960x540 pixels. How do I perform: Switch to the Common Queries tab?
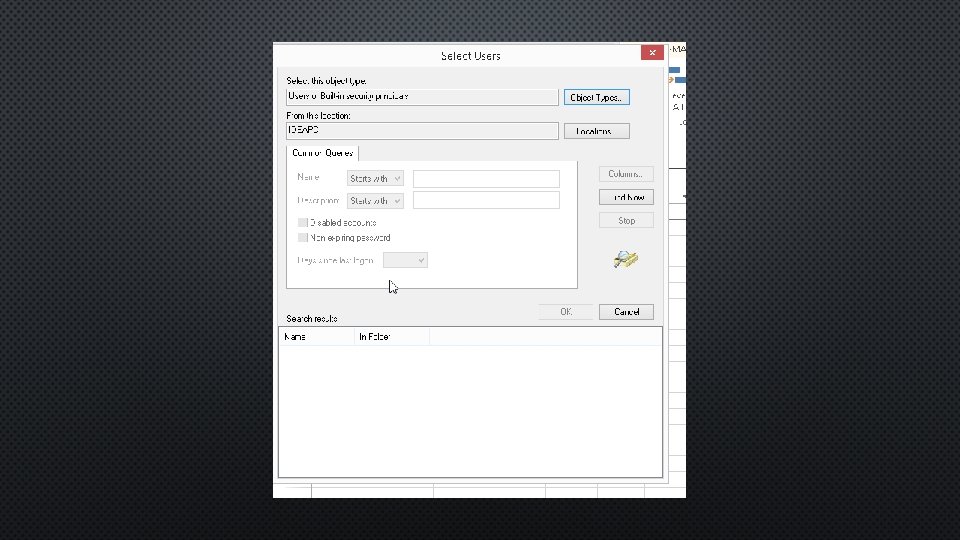tap(323, 153)
